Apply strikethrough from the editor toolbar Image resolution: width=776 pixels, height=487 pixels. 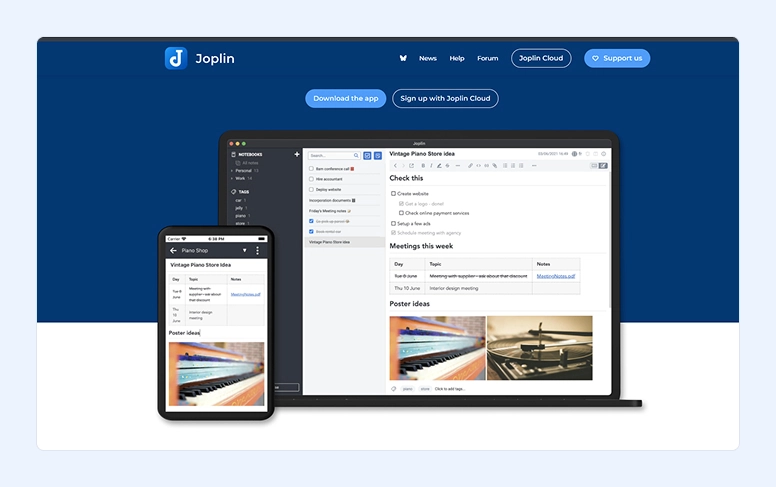click(447, 166)
